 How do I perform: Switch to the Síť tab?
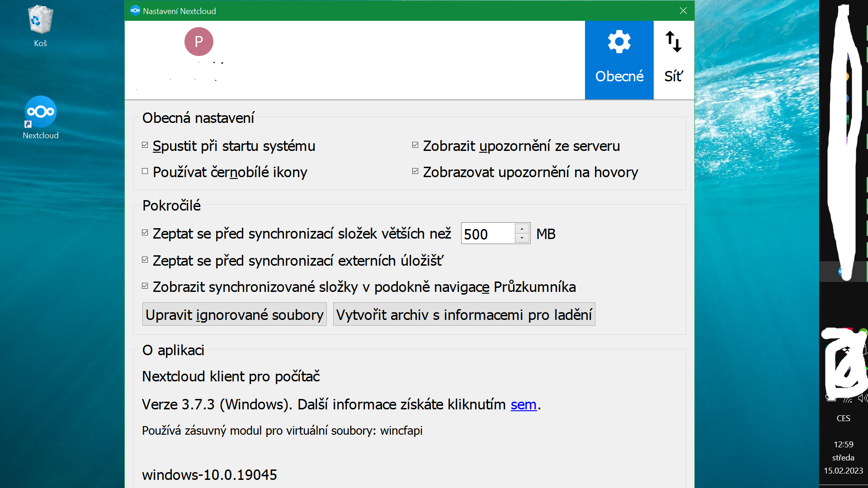pyautogui.click(x=673, y=60)
